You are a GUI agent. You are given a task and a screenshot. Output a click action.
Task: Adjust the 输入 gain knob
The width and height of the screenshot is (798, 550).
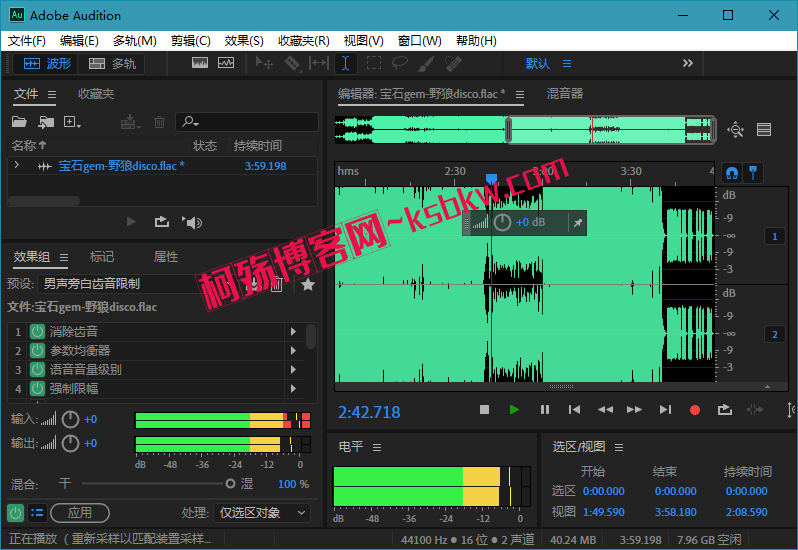pyautogui.click(x=70, y=419)
